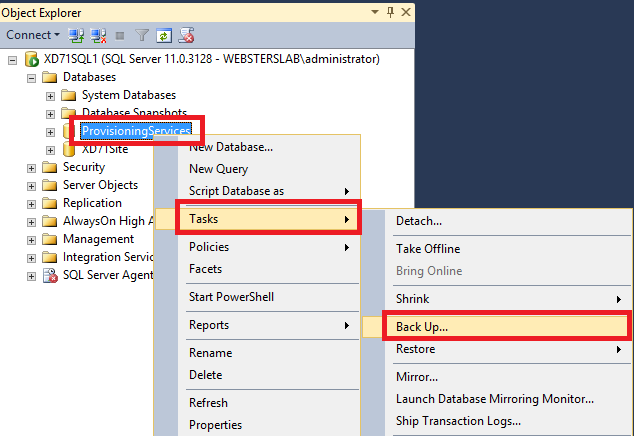
Task: Select Start PowerShell menu entry
Action: coord(231,297)
